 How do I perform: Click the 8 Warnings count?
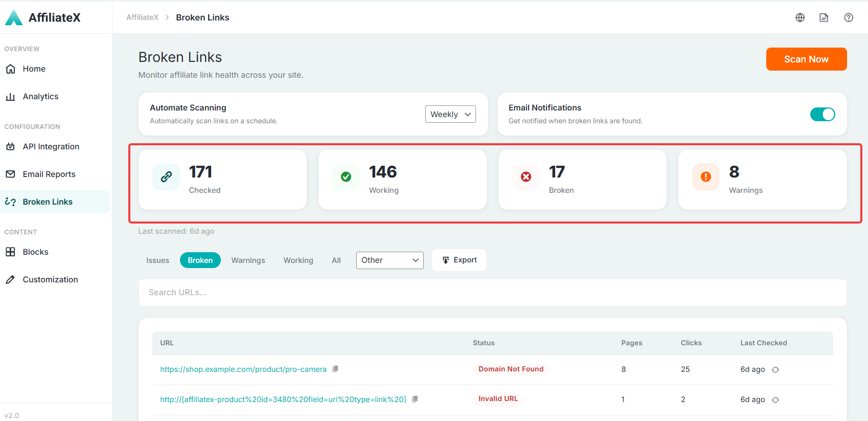click(734, 172)
